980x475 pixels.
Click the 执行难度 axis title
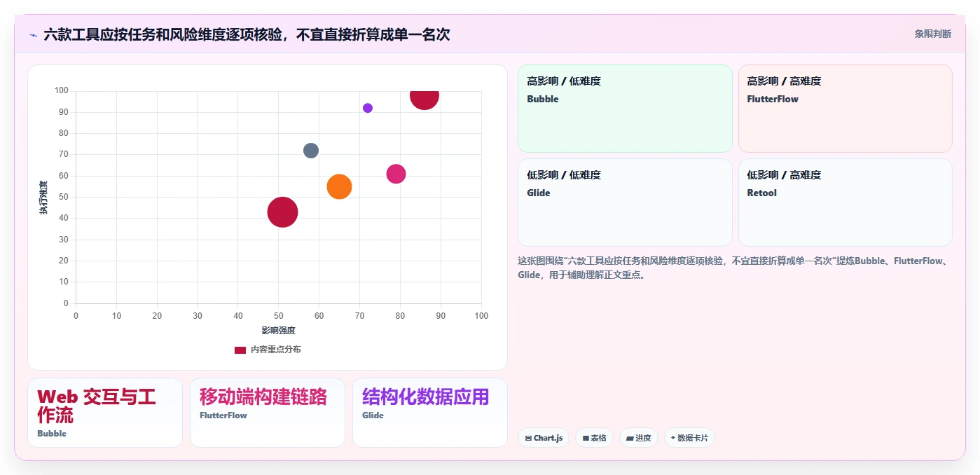pyautogui.click(x=43, y=197)
